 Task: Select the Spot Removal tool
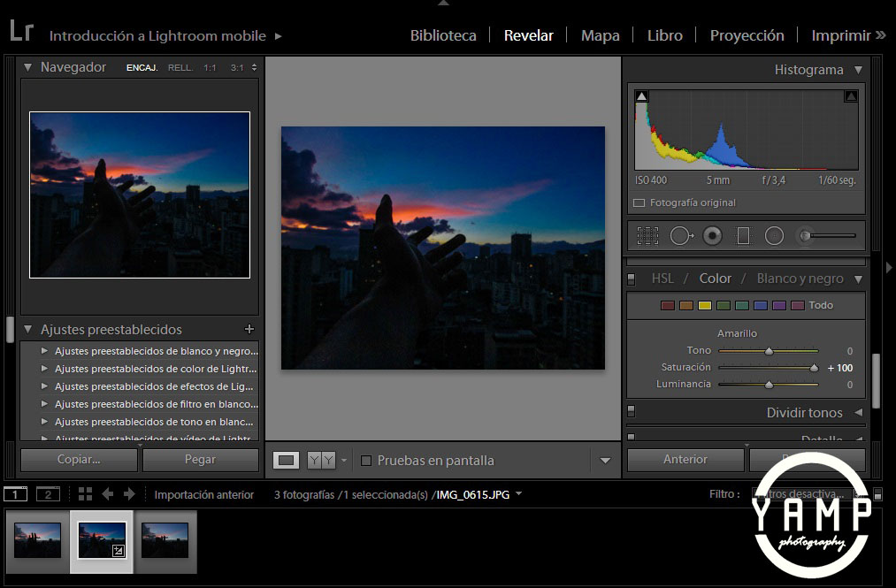point(681,236)
